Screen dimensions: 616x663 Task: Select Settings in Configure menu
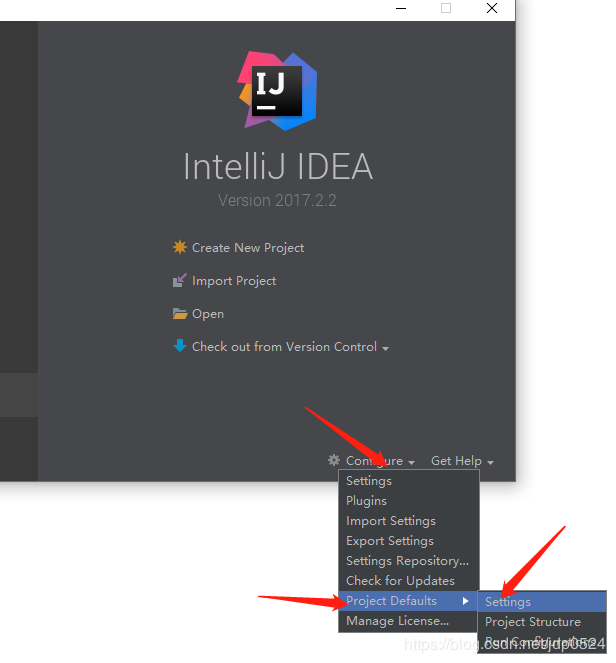(x=409, y=481)
